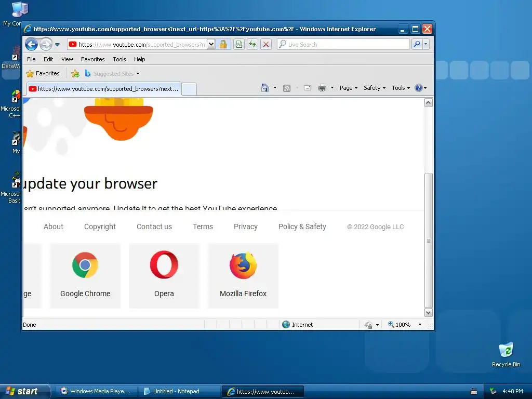The image size is (532, 399).
Task: Click the Refresh page icon
Action: pyautogui.click(x=252, y=45)
